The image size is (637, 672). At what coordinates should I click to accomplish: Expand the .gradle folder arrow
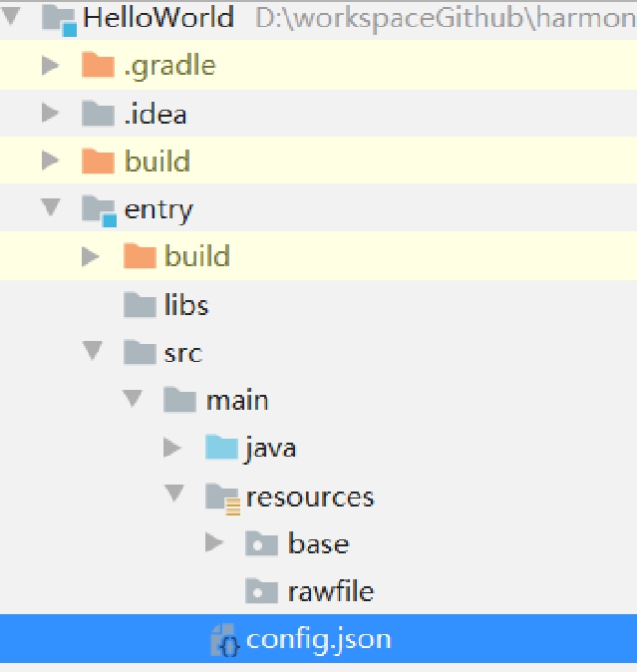(x=50, y=66)
